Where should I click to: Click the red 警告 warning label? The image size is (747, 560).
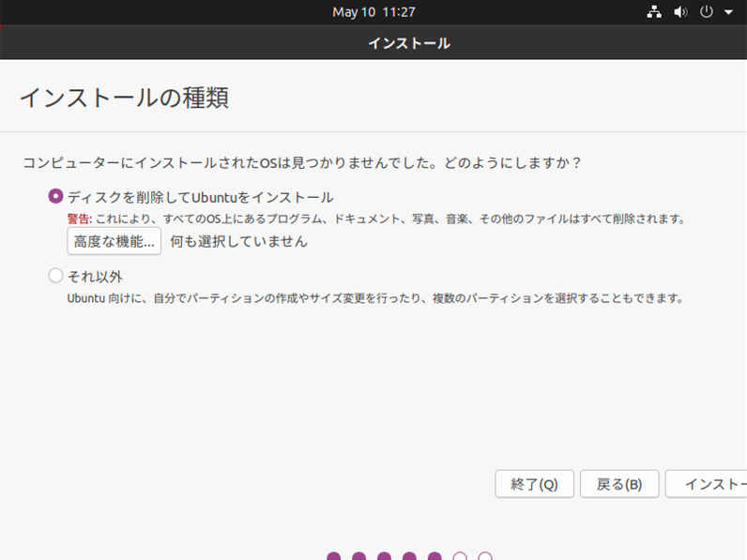[x=80, y=219]
